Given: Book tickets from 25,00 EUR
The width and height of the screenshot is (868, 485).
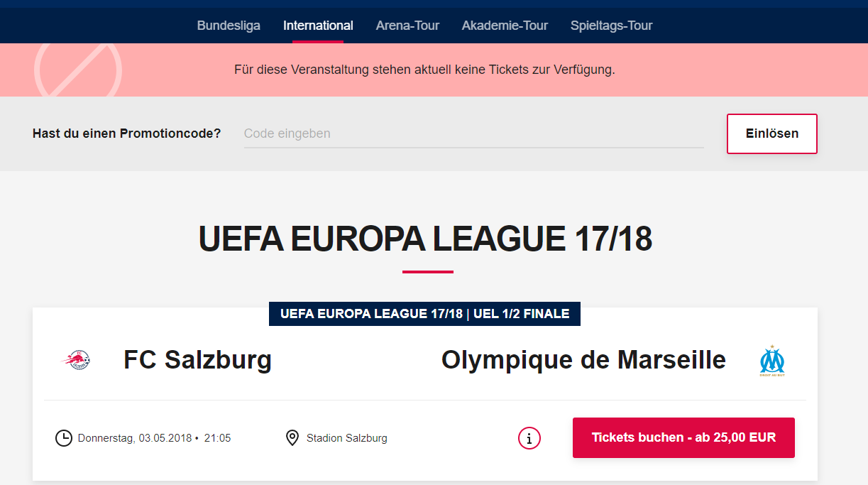Looking at the screenshot, I should (x=683, y=437).
